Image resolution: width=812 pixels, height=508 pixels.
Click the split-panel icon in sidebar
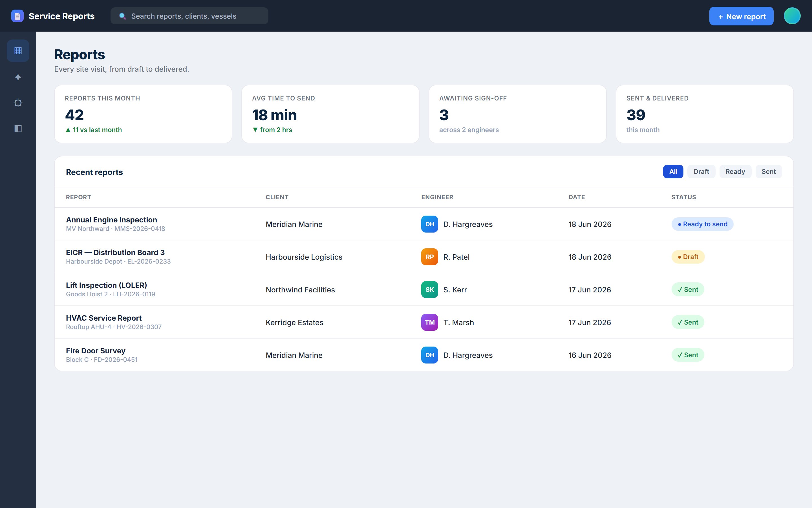(x=18, y=129)
